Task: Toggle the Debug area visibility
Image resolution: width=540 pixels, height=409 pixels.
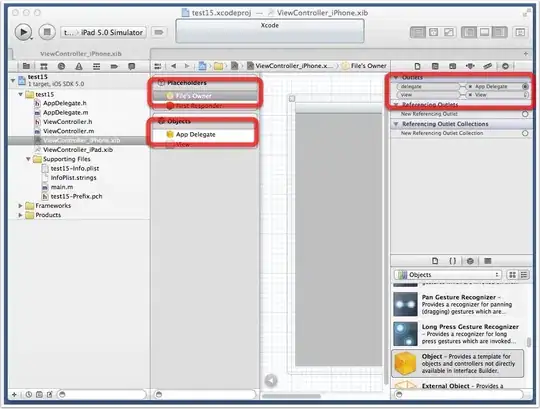Action: pyautogui.click(x=484, y=32)
